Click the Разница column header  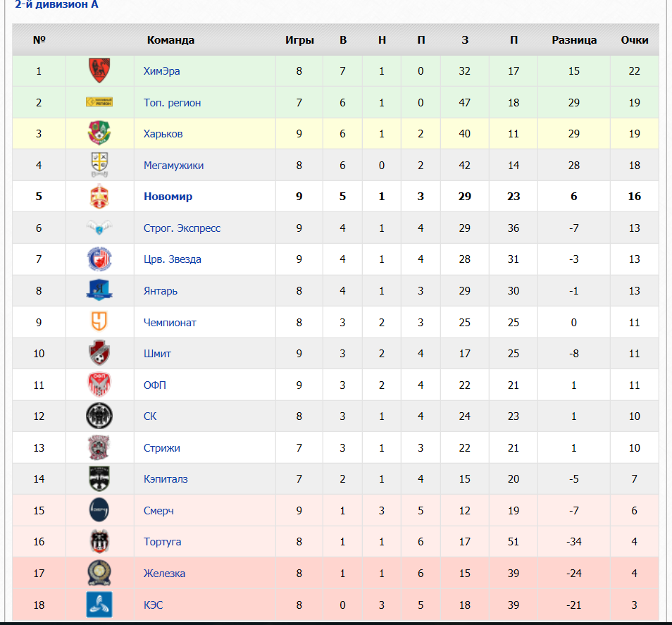(574, 40)
